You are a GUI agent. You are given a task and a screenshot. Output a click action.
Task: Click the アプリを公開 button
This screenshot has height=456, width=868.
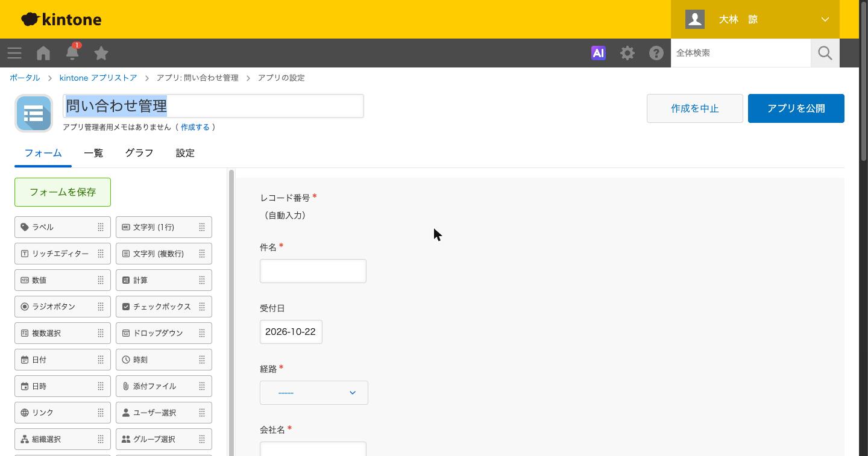(x=796, y=108)
